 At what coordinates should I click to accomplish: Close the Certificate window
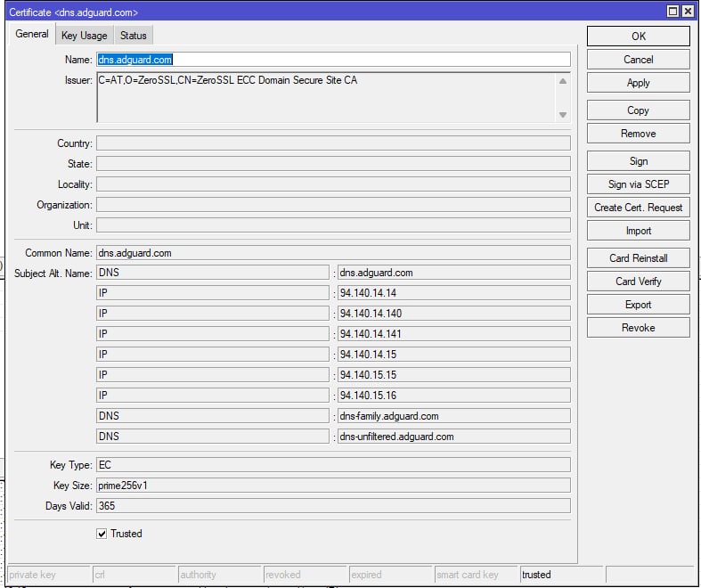click(x=688, y=12)
